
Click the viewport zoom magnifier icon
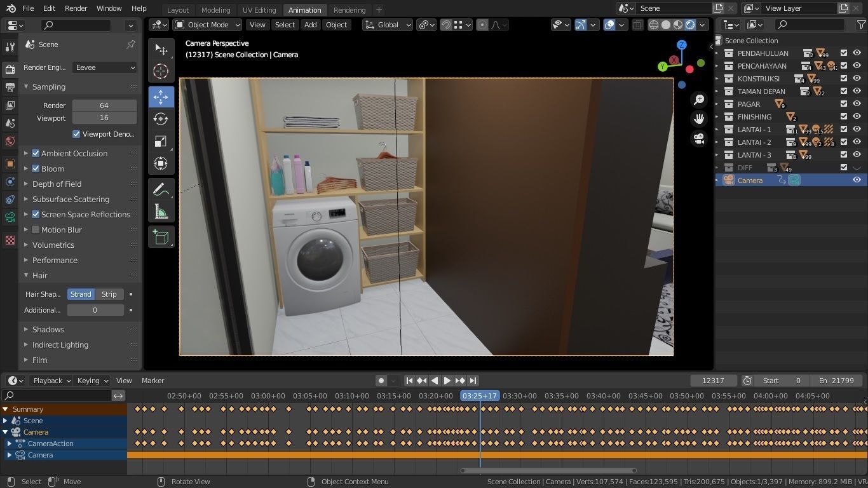pos(699,100)
